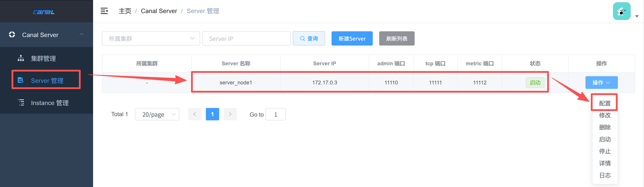
Task: Click the server_node1 name cell
Action: pyautogui.click(x=236, y=82)
